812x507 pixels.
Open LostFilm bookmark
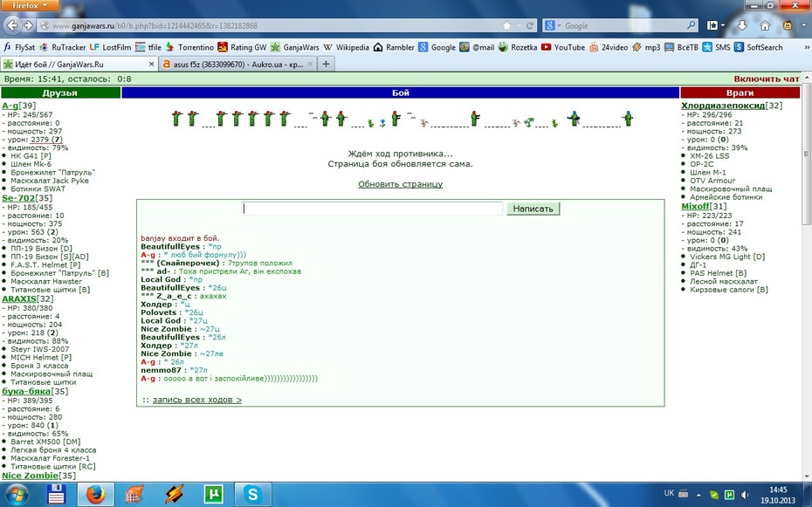tap(110, 47)
